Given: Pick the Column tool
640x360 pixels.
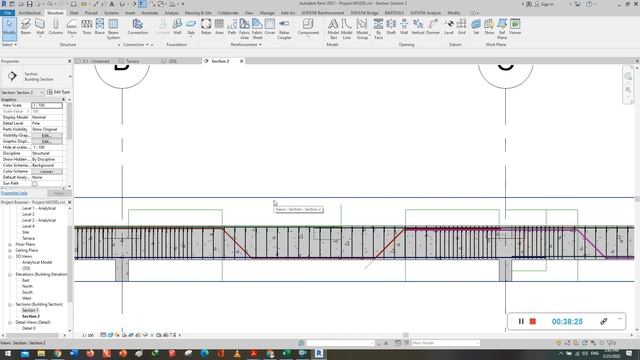Looking at the screenshot, I should click(x=56, y=27).
